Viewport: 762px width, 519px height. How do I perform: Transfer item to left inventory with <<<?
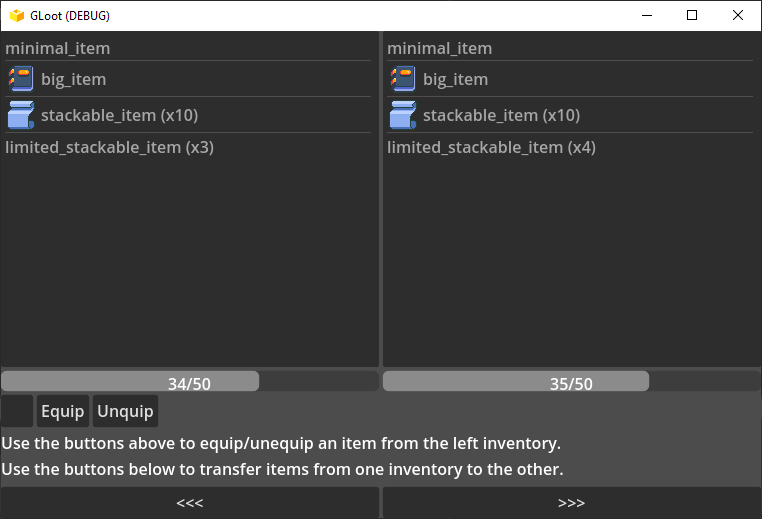(190, 502)
